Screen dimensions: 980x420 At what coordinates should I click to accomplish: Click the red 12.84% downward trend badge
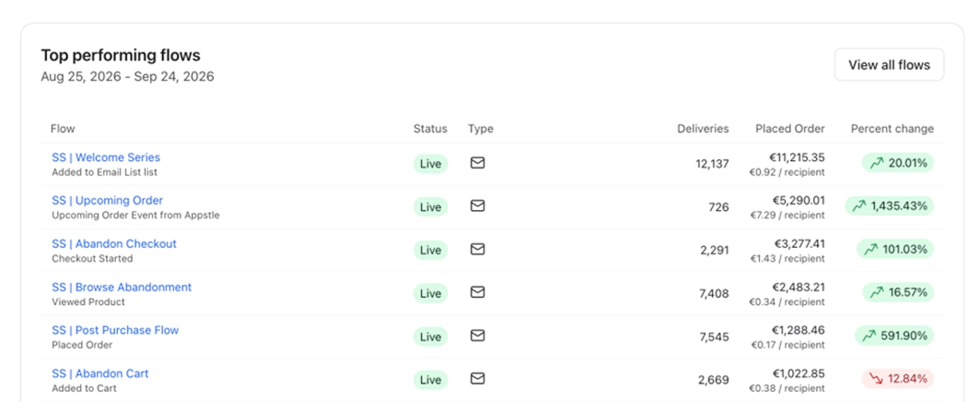pos(898,379)
